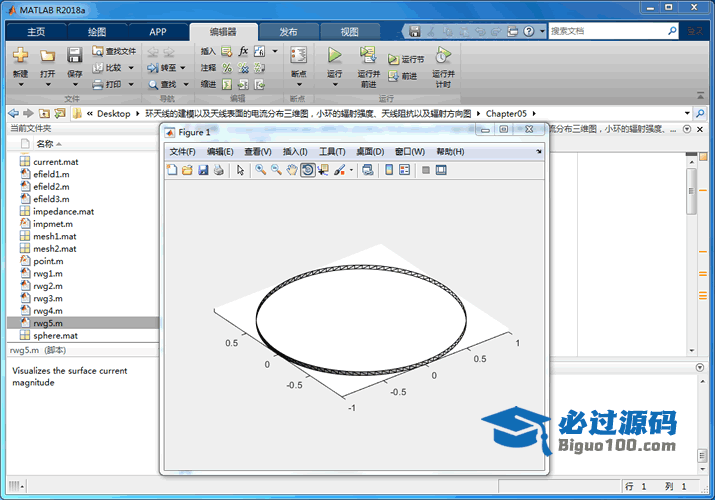Toggle the Show Plot Tools button
This screenshot has width=715, height=500.
pos(441,170)
